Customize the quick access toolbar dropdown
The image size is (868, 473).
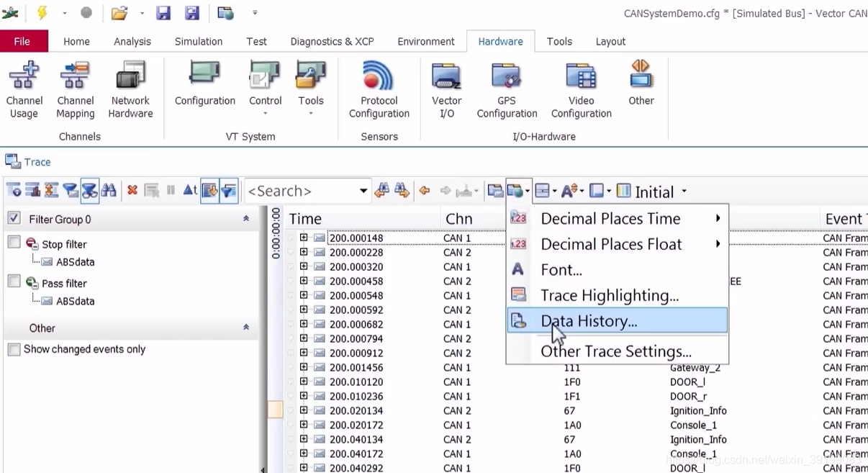255,13
